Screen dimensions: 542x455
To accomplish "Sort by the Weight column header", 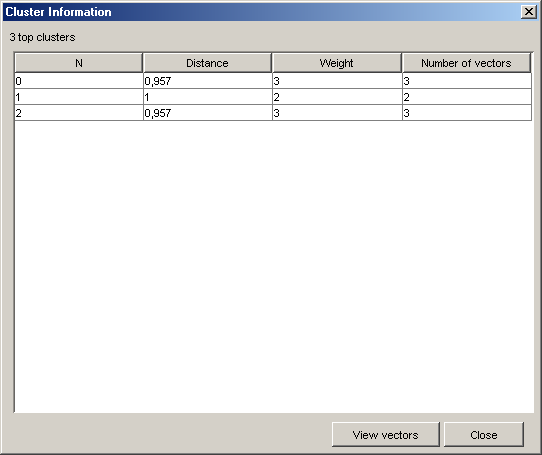I will [337, 63].
